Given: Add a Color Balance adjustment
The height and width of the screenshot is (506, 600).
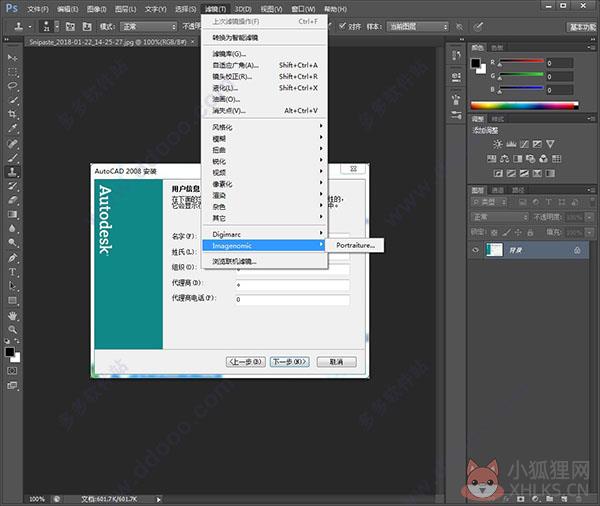Looking at the screenshot, I should point(505,158).
